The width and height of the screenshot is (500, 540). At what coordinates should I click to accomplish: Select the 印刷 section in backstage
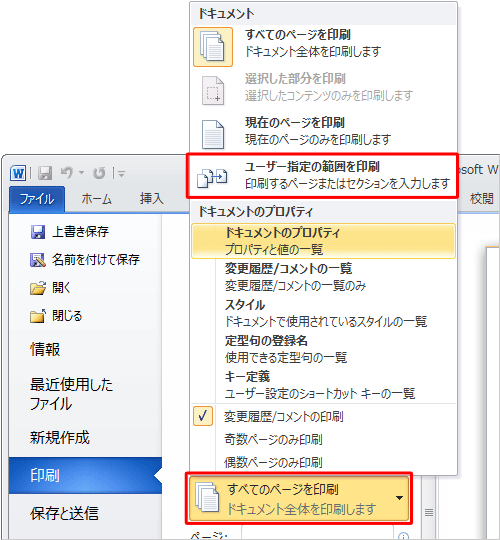(x=85, y=476)
